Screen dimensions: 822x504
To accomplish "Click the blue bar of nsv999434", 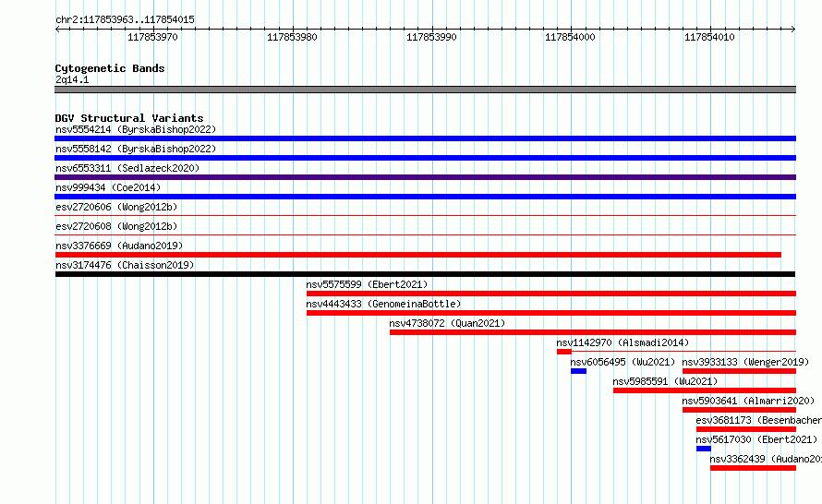I will coord(425,197).
